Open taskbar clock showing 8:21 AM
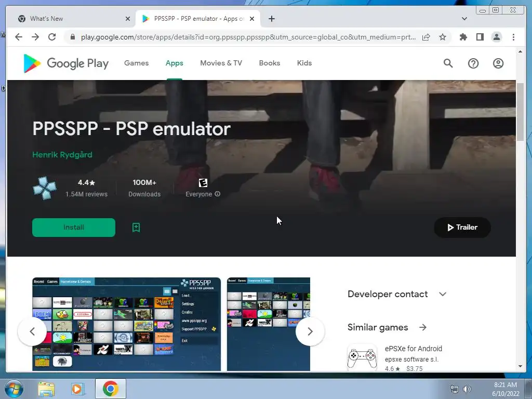Screen dimensions: 532x399 pos(506,389)
